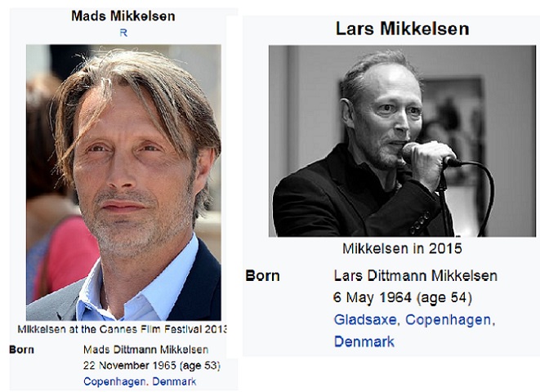The height and width of the screenshot is (392, 540).
Task: Click the Cannes Film Festival 2013 caption
Action: 123,329
